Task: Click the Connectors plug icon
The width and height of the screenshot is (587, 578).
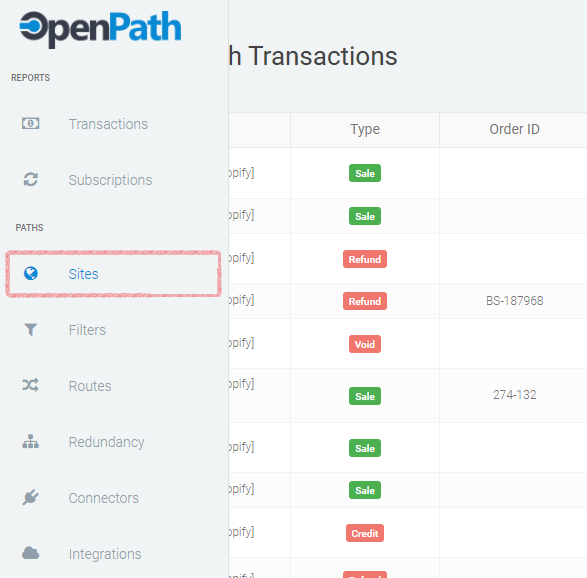Action: [x=30, y=497]
